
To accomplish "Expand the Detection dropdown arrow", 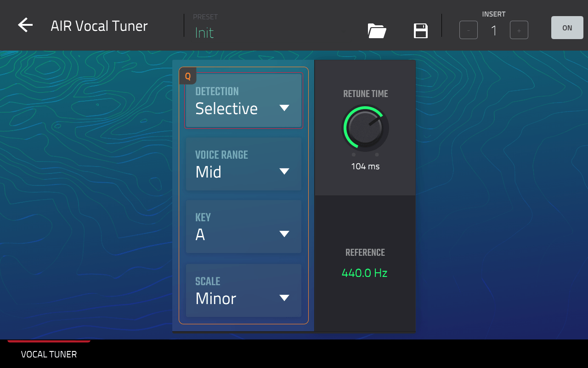I will pyautogui.click(x=284, y=108).
